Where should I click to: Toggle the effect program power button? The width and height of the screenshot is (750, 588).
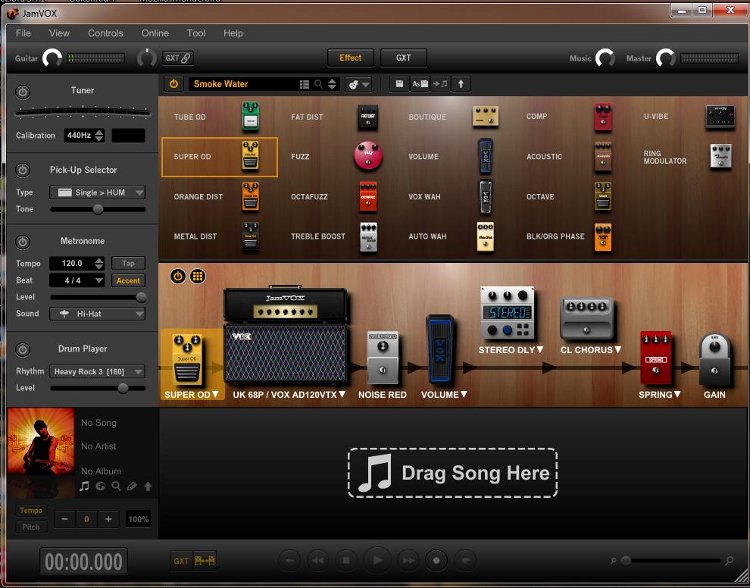pos(174,84)
